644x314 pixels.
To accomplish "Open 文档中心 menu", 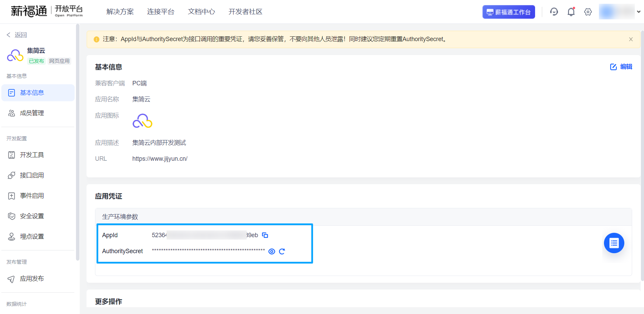I will [202, 12].
